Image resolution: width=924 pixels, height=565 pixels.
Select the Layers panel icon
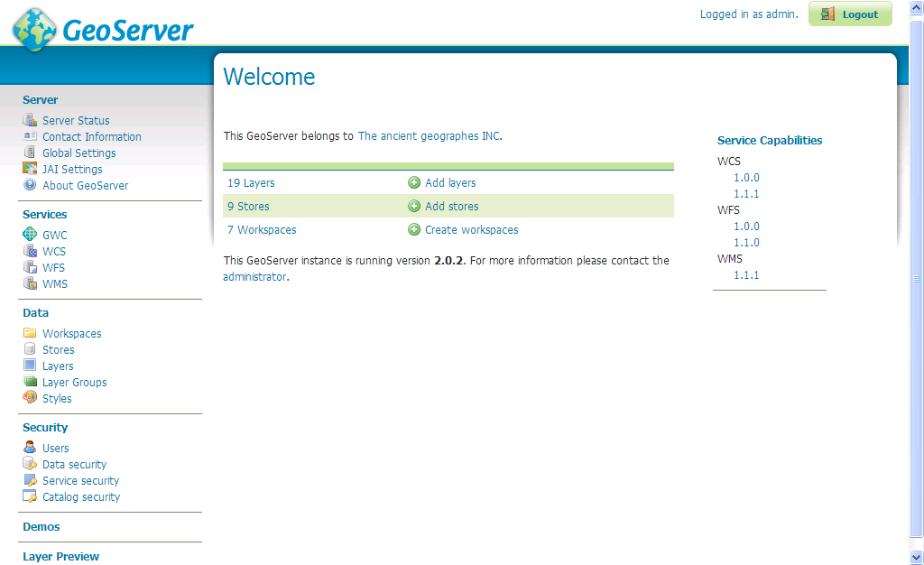click(x=30, y=366)
